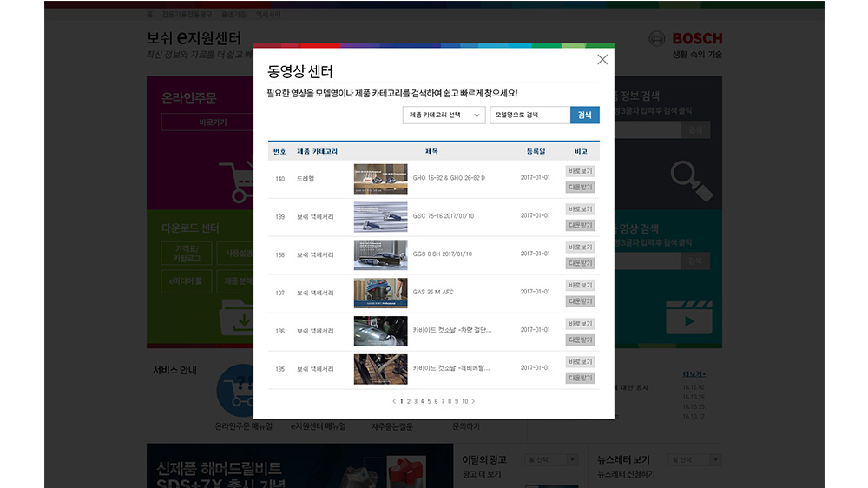Image resolution: width=868 pixels, height=488 pixels.
Task: Select the 카바이드 컷소날 -차량 절단 title
Action: tap(452, 330)
